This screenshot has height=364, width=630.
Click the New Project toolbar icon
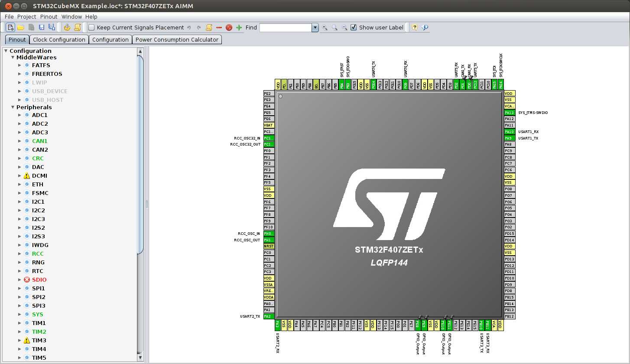(x=10, y=27)
